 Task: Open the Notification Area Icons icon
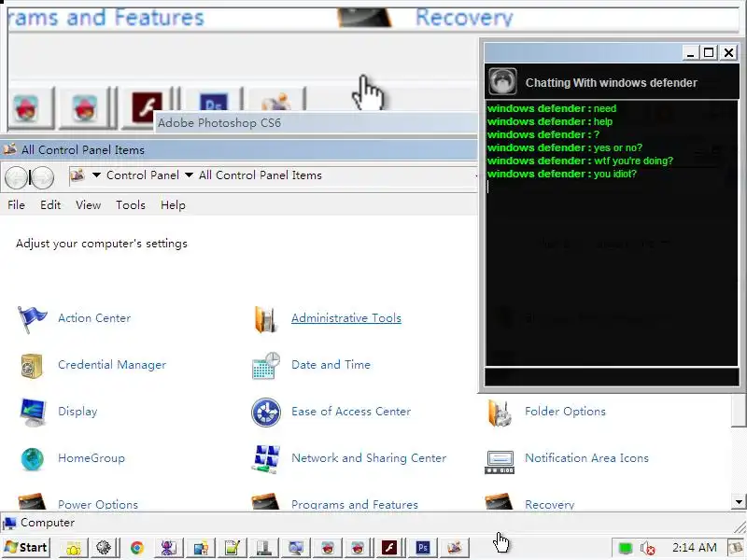500,461
